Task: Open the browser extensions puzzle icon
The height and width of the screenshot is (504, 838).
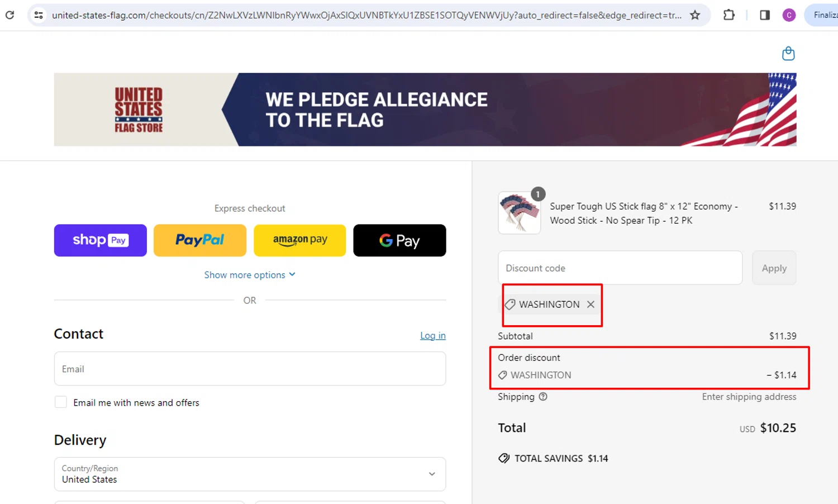Action: tap(729, 15)
